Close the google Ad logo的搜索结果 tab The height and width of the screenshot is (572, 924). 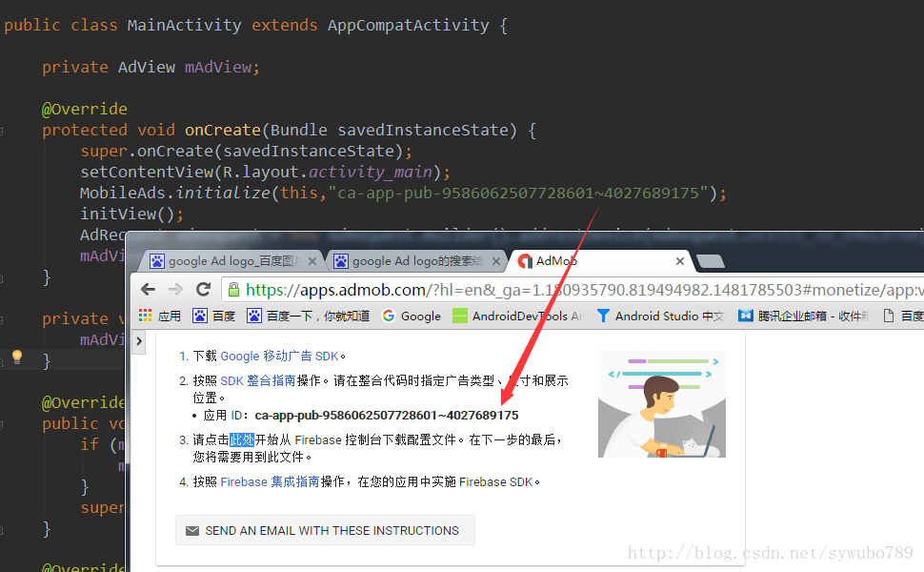496,261
